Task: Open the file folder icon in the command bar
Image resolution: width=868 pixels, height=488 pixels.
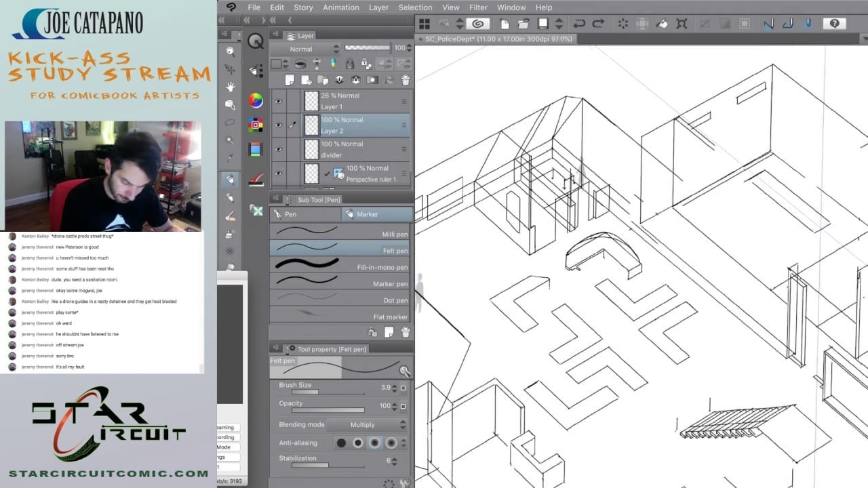Action: [524, 24]
